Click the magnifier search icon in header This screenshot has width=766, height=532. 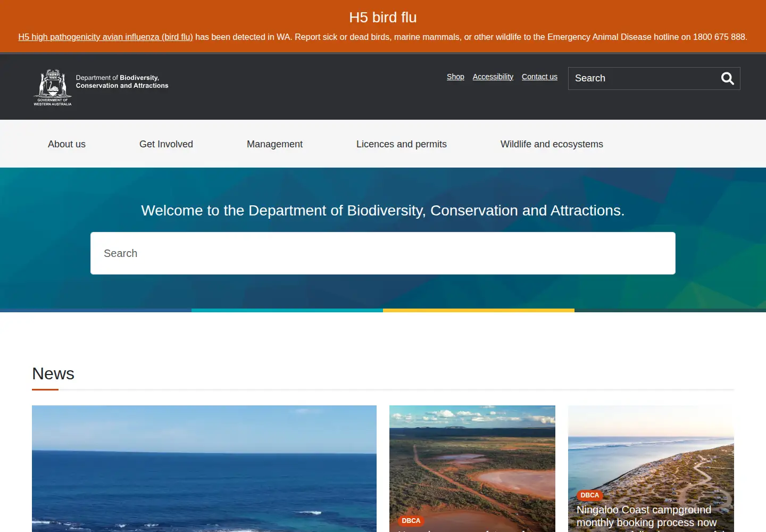click(727, 79)
